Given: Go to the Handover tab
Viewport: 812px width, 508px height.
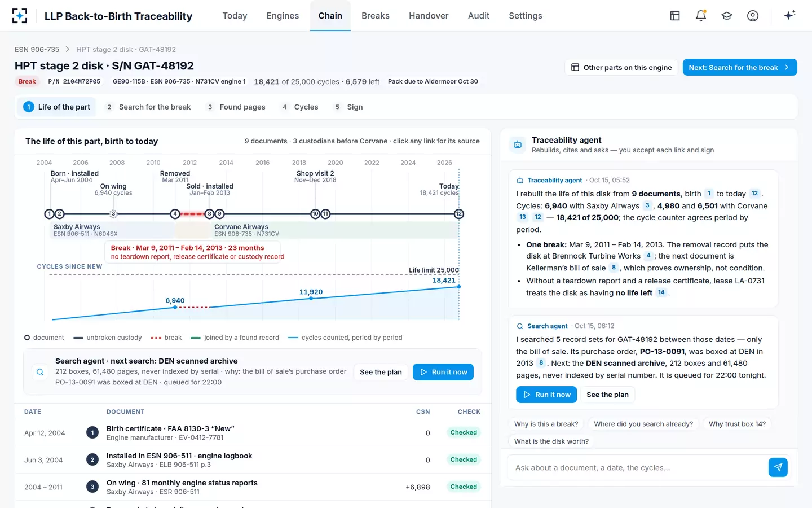Looking at the screenshot, I should (x=429, y=16).
